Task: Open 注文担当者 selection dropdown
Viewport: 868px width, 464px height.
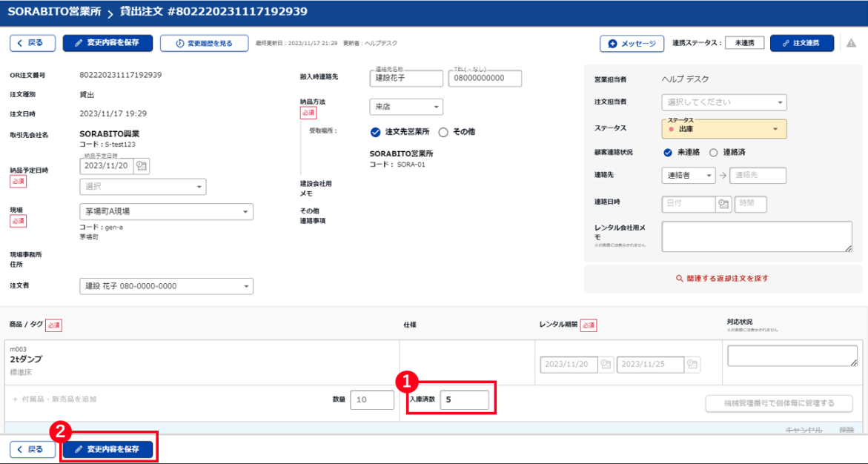Action: pyautogui.click(x=723, y=102)
